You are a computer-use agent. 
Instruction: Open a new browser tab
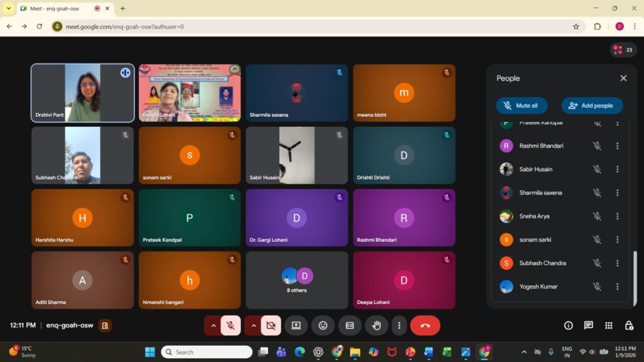(123, 8)
